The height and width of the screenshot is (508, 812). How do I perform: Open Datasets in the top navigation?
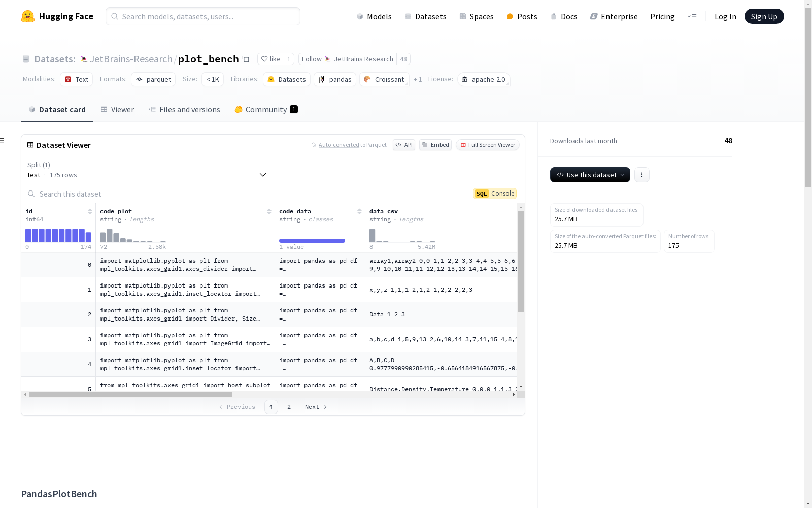pos(425,16)
